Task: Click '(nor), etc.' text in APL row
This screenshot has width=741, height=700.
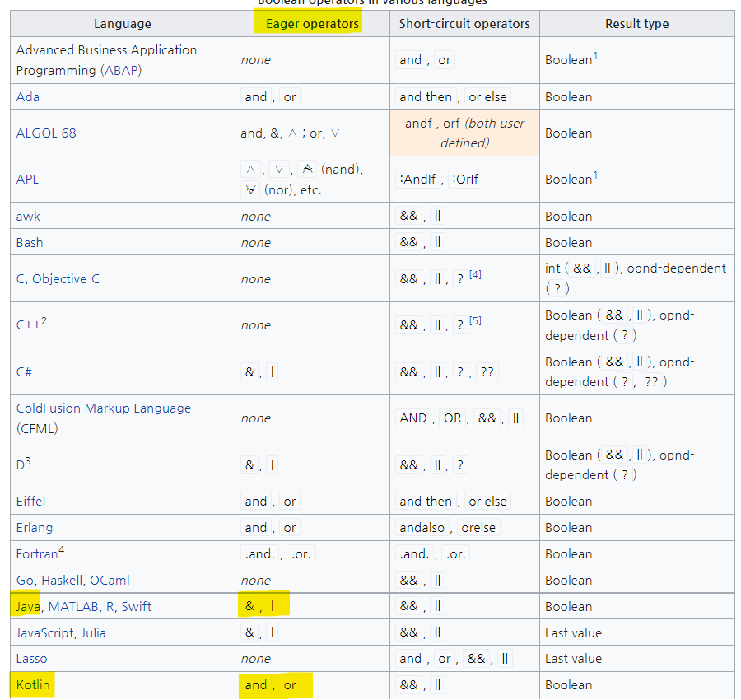Action: (x=292, y=190)
